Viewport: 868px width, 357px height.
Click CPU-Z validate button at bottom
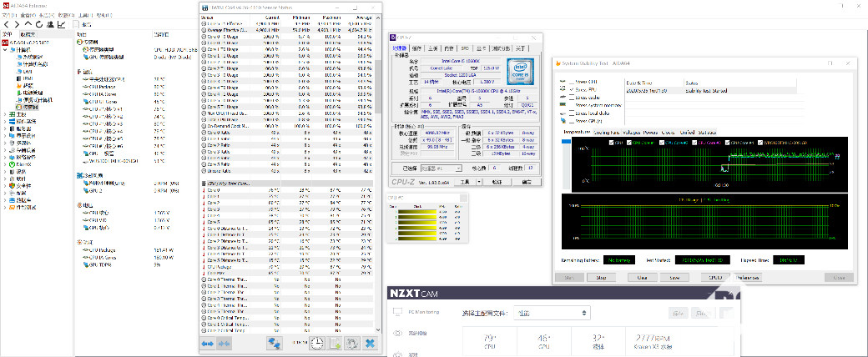tap(497, 182)
